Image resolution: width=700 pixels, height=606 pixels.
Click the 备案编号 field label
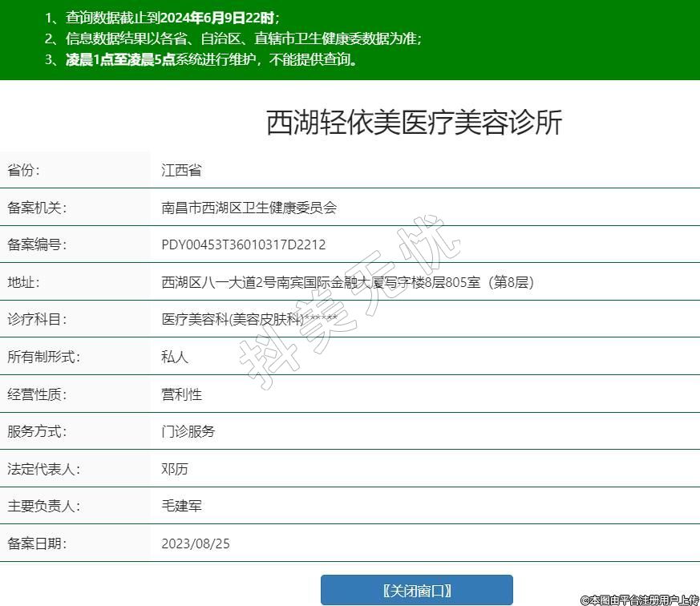click(37, 245)
